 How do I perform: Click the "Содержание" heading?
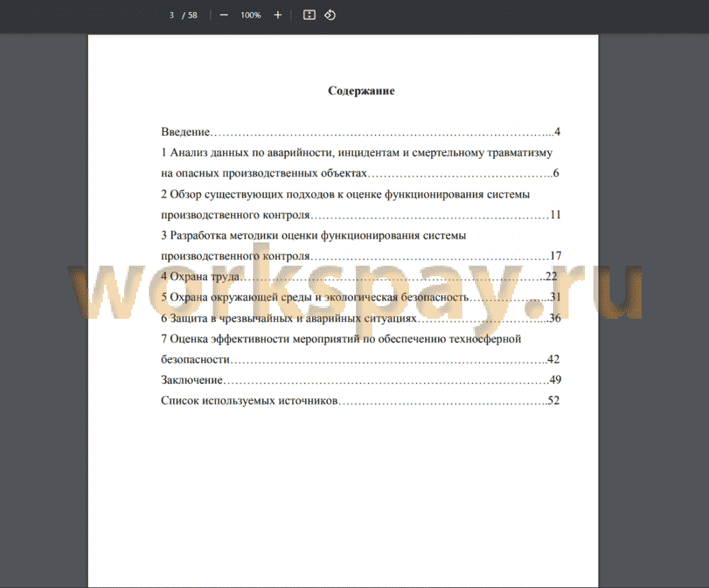362,91
